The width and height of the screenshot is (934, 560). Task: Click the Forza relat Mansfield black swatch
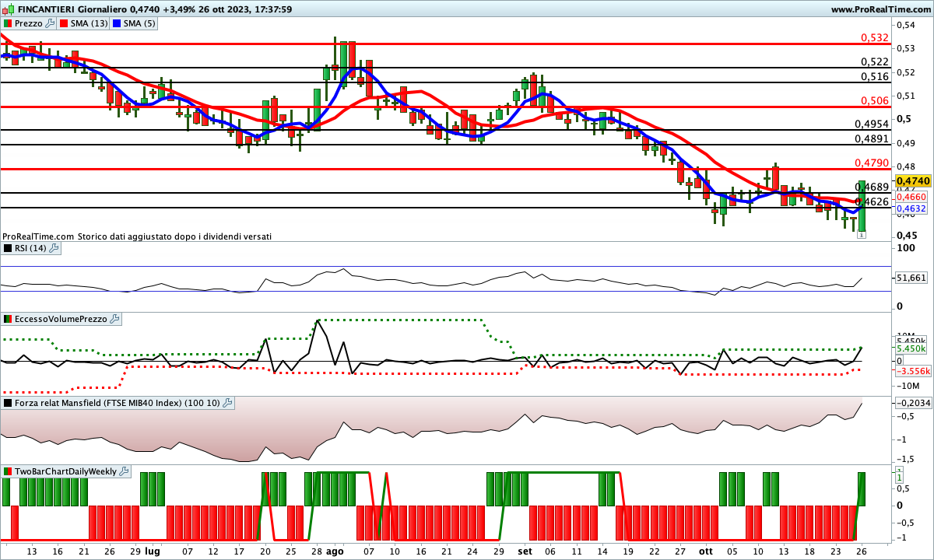(8, 403)
